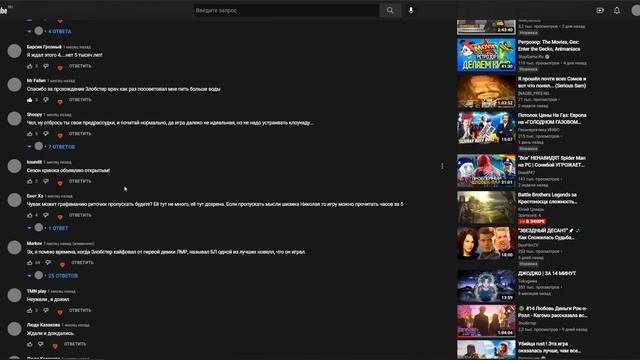The width and height of the screenshot is (640, 360).
Task: Open Shoopy channel avatar
Action: [14, 119]
